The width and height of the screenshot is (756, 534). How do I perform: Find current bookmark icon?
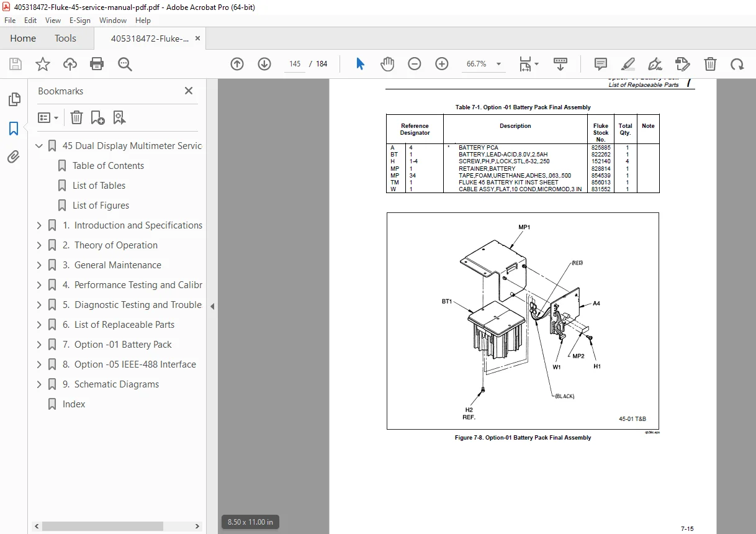[x=119, y=117]
